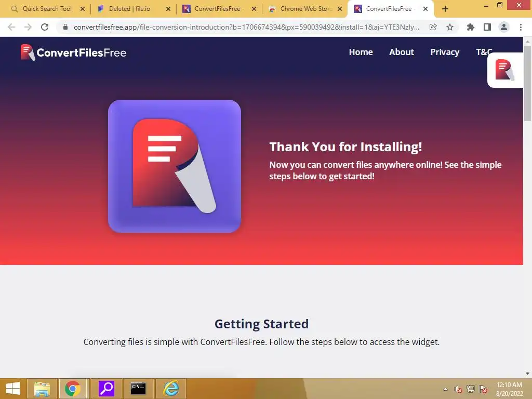
Task: Click Chrome icon in taskbar
Action: pyautogui.click(x=73, y=389)
